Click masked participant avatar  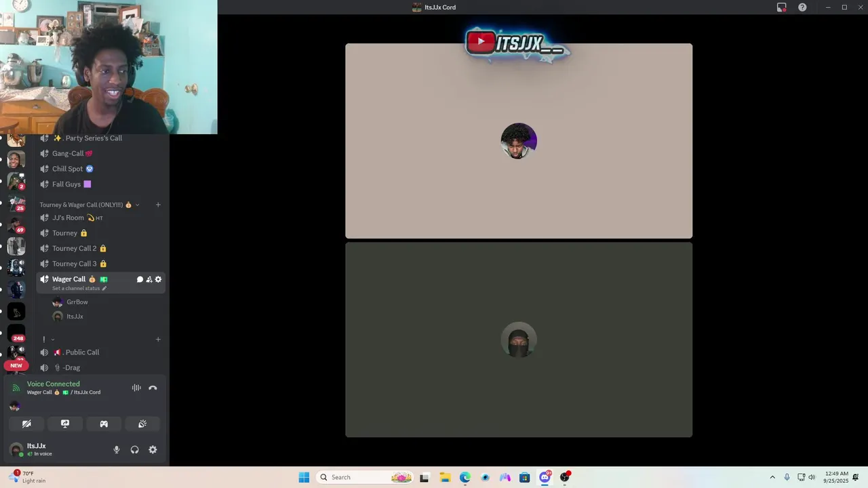tap(519, 340)
